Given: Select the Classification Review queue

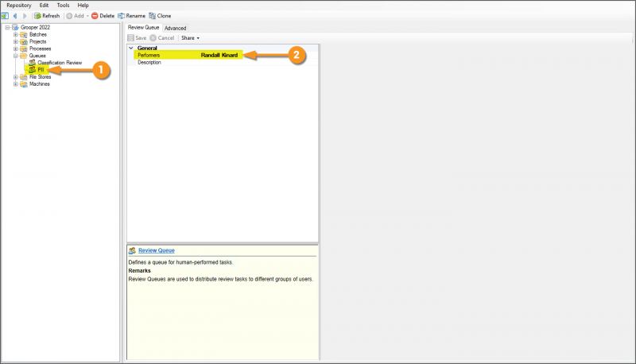Looking at the screenshot, I should point(60,63).
